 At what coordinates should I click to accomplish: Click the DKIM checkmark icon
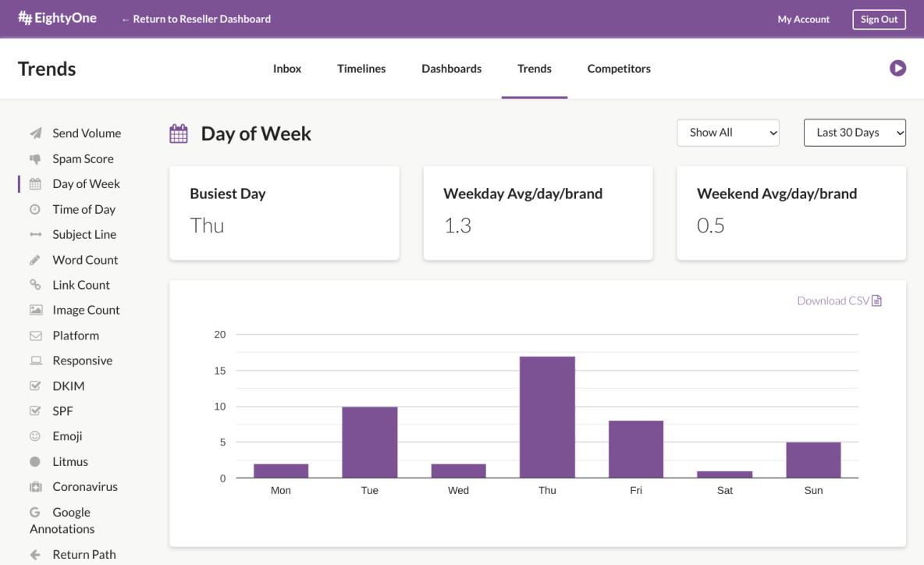[35, 386]
